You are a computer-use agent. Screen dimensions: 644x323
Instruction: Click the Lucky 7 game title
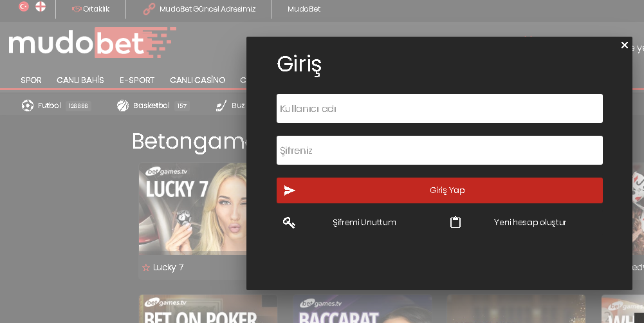point(168,268)
